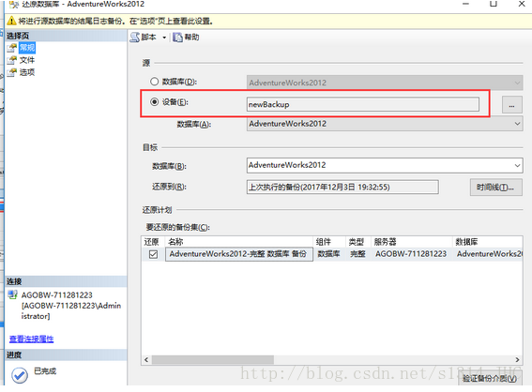Toggle the restore checkbox for AdventureWorks2012 backup
The width and height of the screenshot is (532, 392).
tap(153, 254)
